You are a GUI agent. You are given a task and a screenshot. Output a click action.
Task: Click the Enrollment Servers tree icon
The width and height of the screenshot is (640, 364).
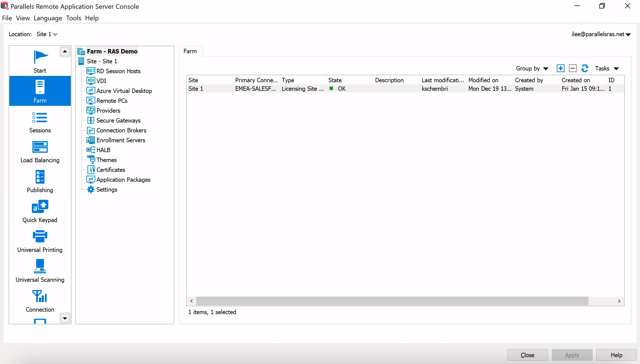coord(91,140)
